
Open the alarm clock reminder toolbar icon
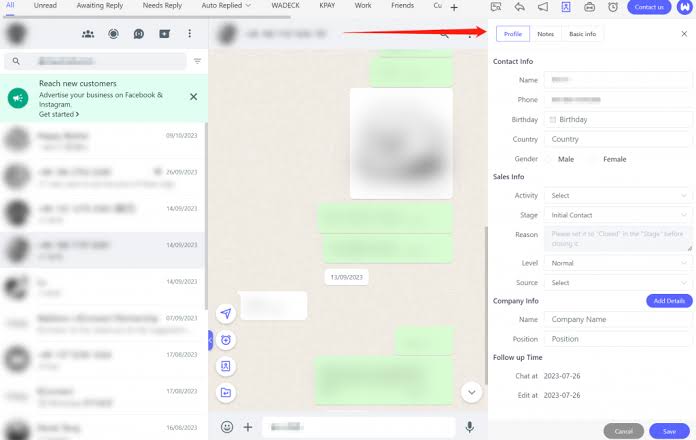point(613,7)
